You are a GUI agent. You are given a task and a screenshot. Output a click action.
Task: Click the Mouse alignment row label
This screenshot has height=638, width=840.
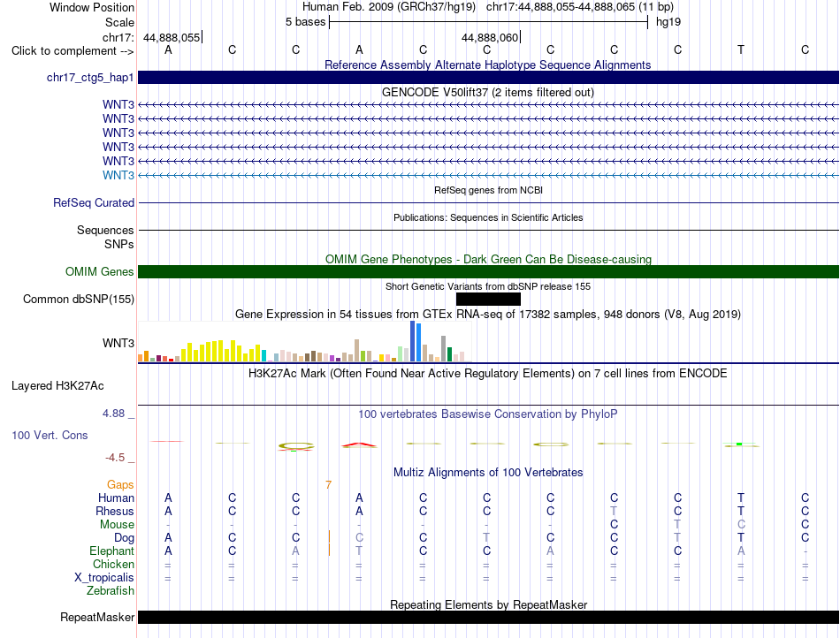[x=117, y=525]
